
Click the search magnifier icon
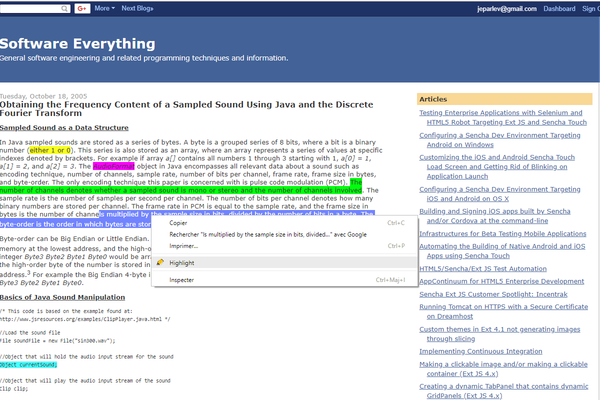pyautogui.click(x=64, y=8)
